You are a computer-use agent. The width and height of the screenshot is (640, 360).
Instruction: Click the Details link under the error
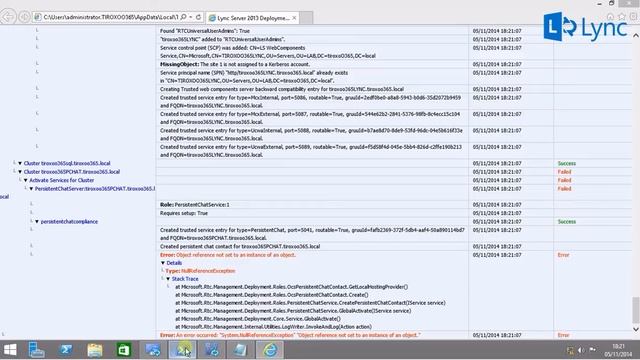[174, 263]
